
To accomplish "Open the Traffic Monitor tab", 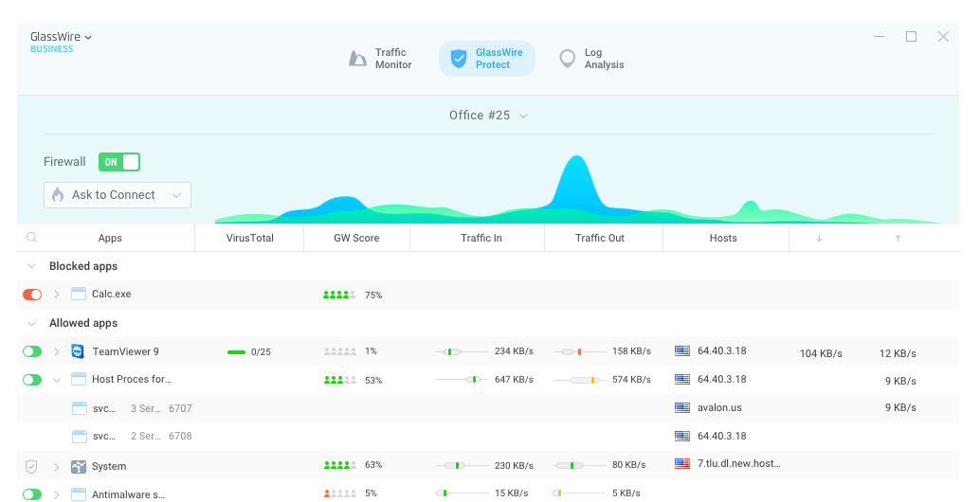I will point(380,59).
